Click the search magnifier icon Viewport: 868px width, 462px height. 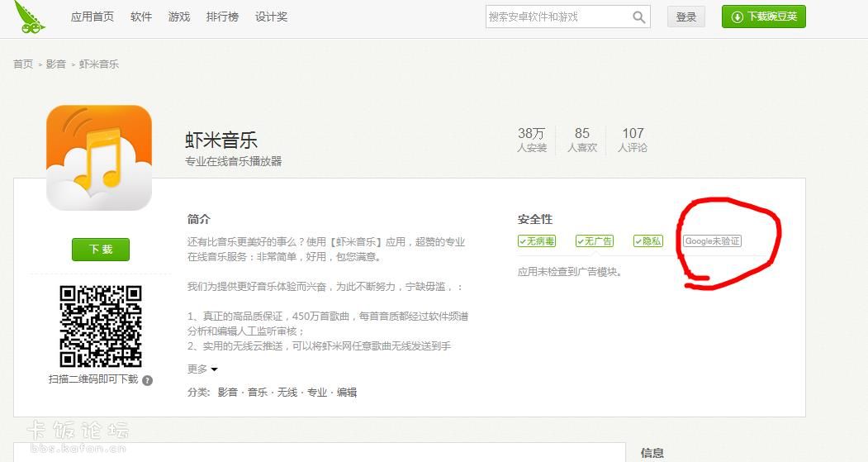(x=639, y=17)
